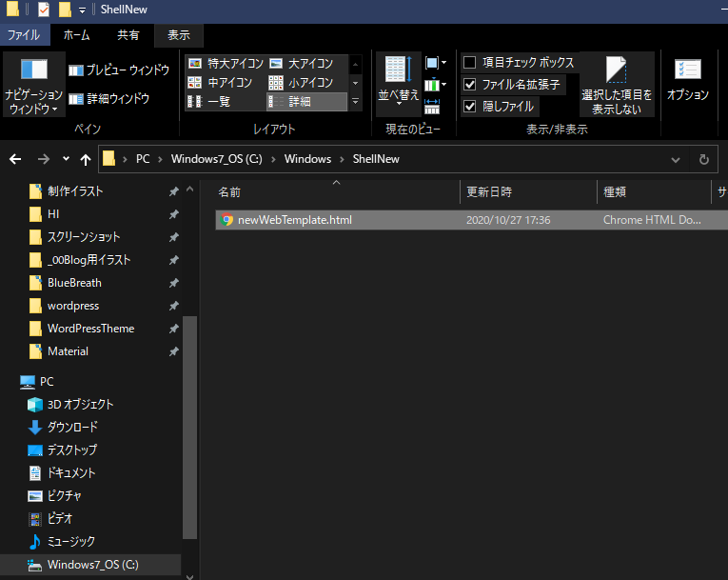Switch to extra large icons (特大アイコン)
This screenshot has height=580, width=728.
point(226,63)
